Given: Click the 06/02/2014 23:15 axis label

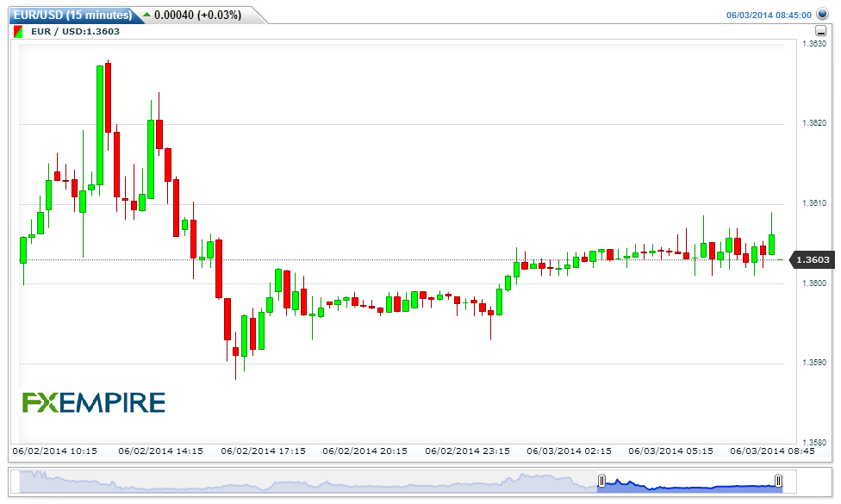Looking at the screenshot, I should 467,451.
